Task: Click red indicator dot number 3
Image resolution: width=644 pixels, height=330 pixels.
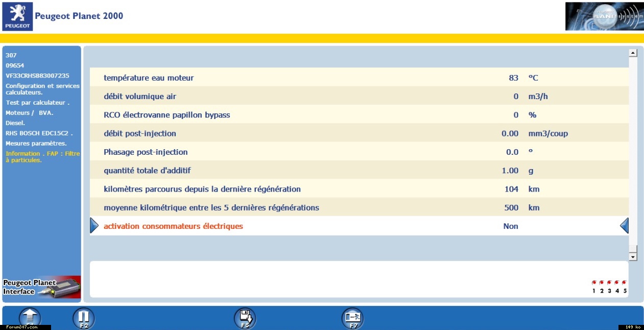Action: [609, 282]
